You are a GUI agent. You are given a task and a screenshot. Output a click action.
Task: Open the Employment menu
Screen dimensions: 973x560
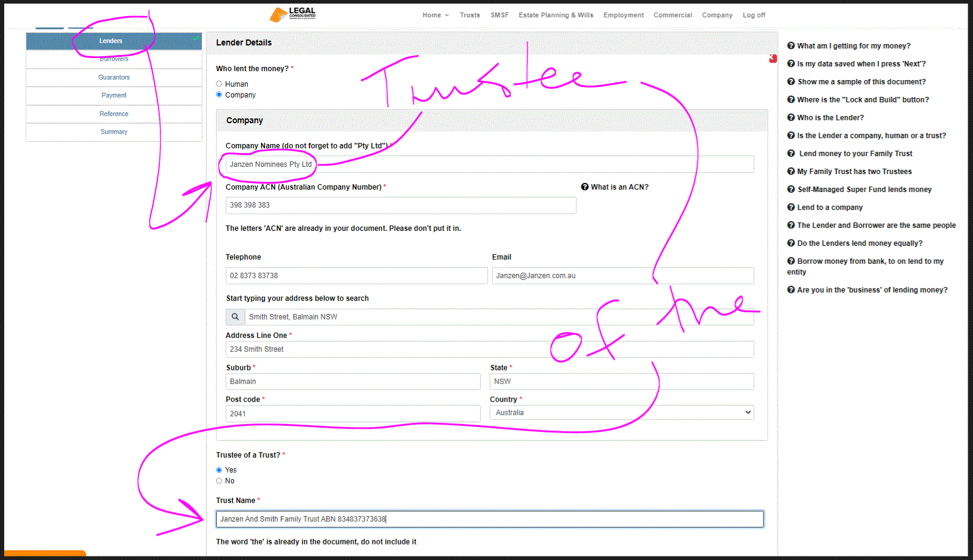[x=623, y=16]
